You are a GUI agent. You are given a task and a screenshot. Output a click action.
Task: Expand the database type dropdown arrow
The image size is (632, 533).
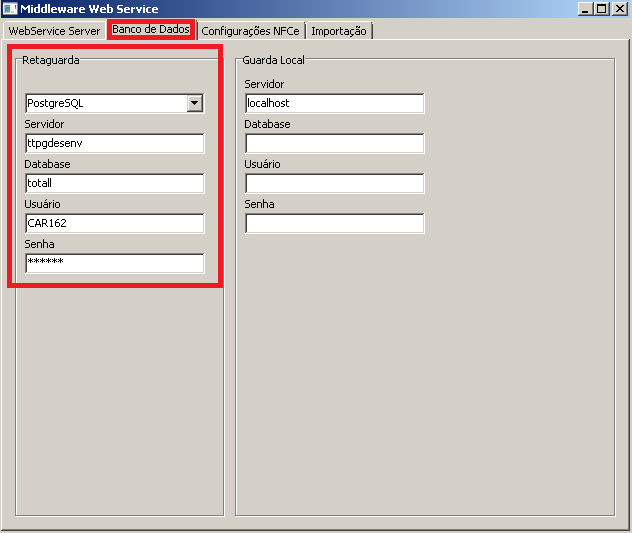pos(195,103)
